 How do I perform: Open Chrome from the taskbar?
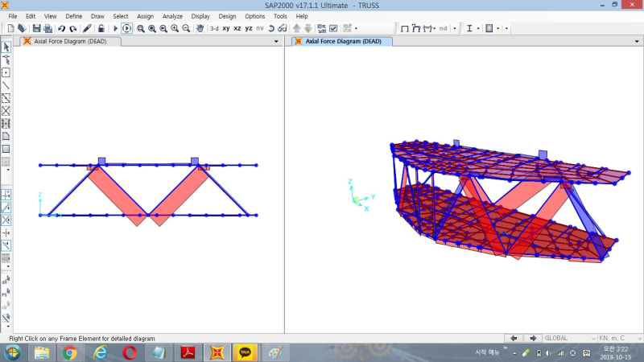(70, 352)
